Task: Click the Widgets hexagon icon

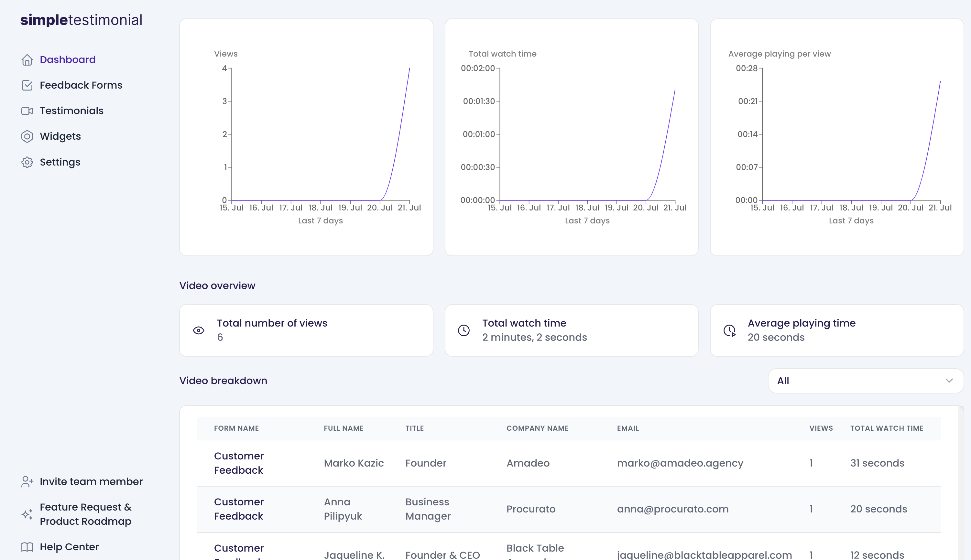Action: 27,136
